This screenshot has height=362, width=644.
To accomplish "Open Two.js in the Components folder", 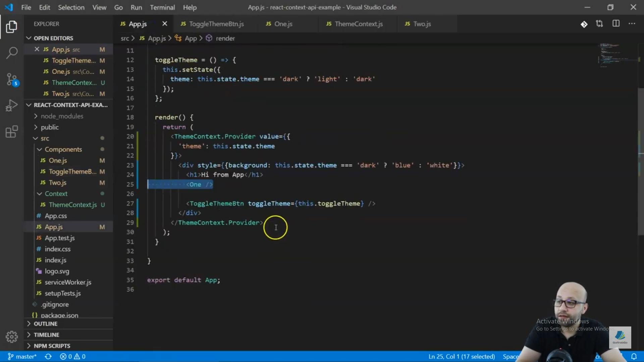I will (68, 182).
